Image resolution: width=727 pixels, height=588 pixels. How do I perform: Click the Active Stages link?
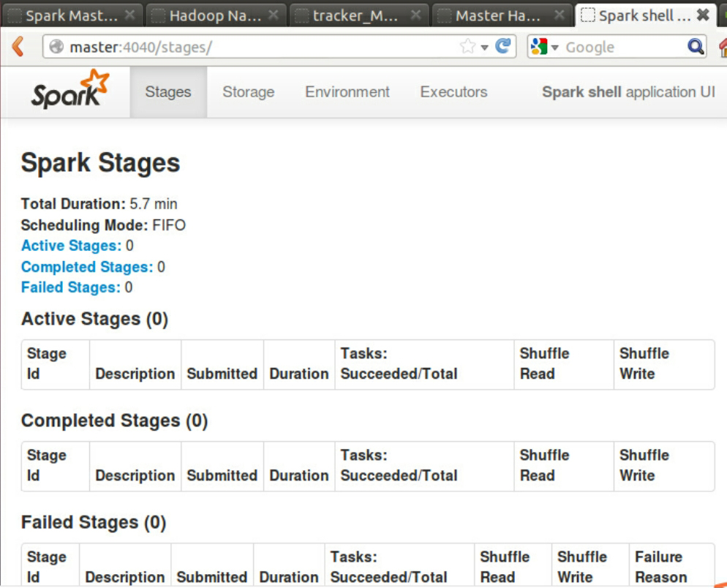[x=71, y=246]
